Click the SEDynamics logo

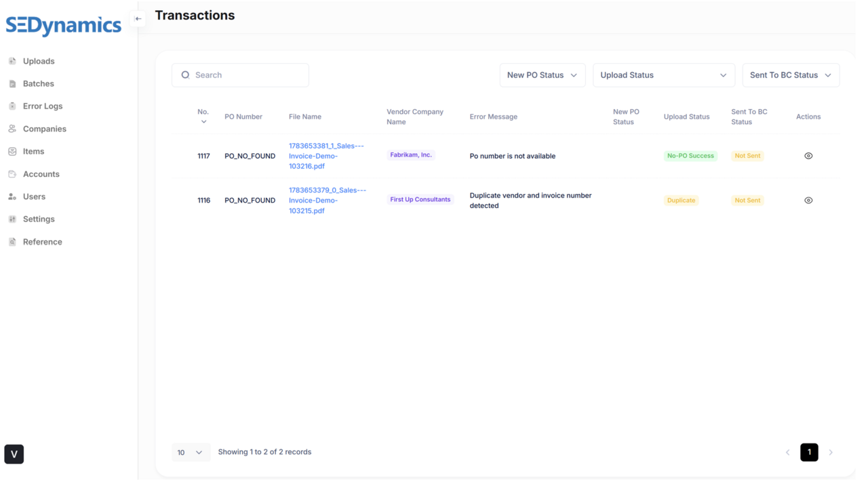tap(64, 26)
